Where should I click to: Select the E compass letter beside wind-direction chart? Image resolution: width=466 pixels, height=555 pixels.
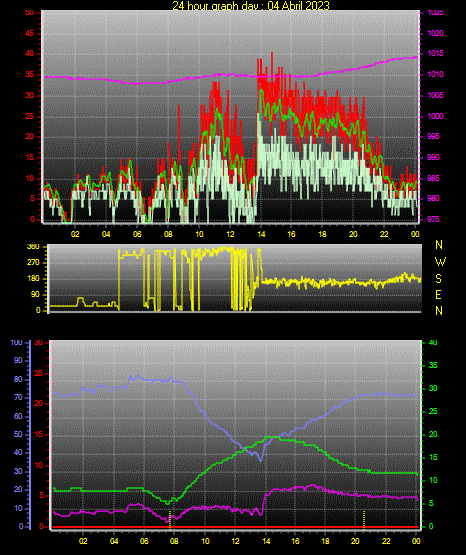click(x=438, y=294)
